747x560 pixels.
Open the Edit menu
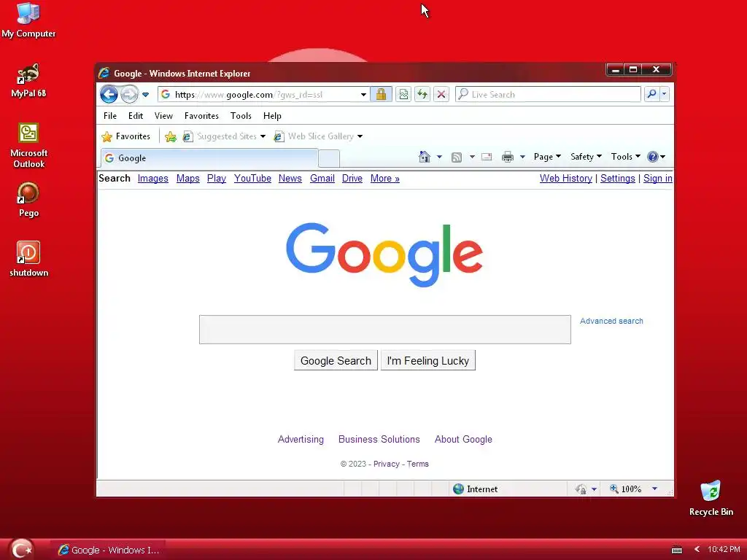click(x=135, y=116)
